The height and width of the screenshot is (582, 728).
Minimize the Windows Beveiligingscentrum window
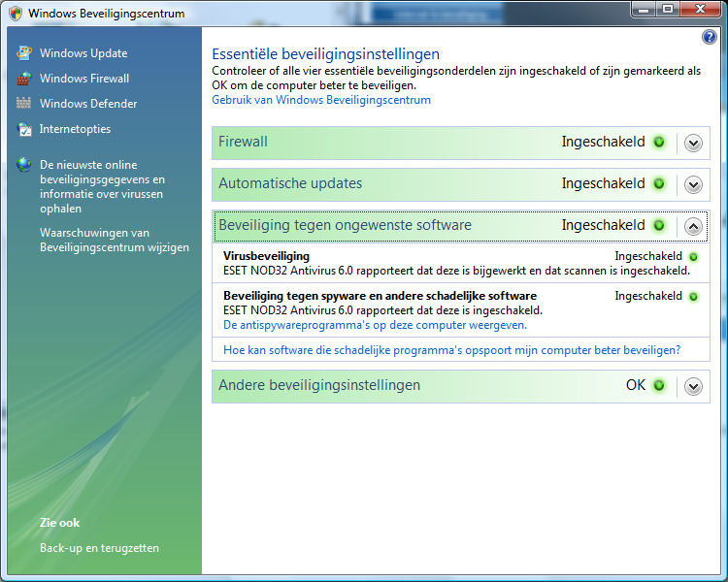(644, 10)
